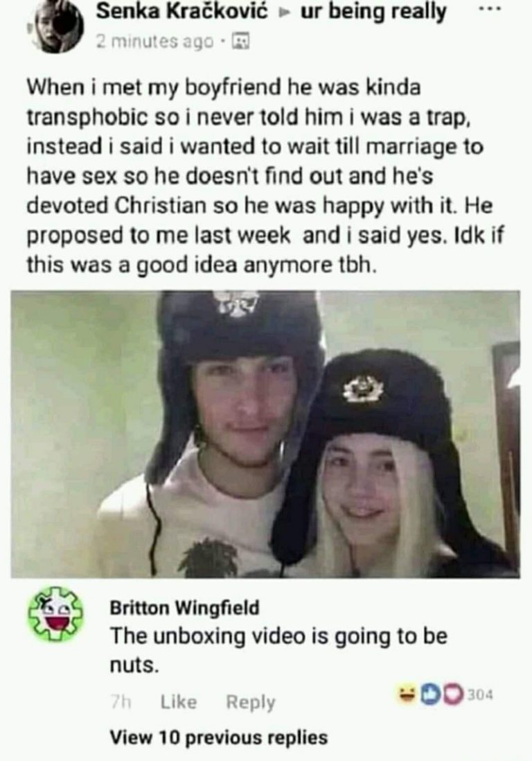Like Britton Wingfield's comment
Image resolution: width=532 pixels, height=761 pixels.
[179, 702]
